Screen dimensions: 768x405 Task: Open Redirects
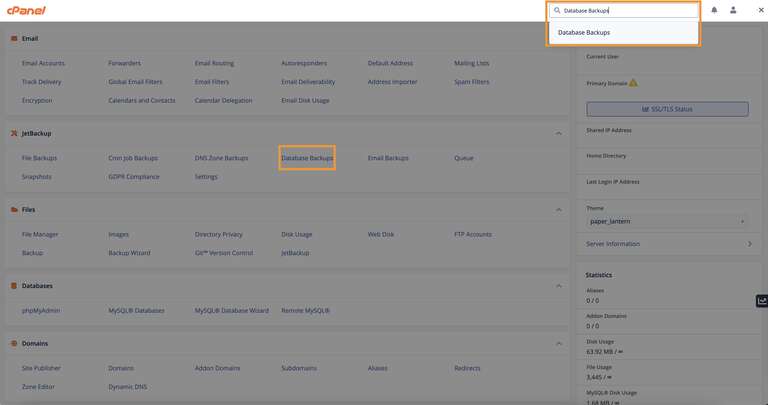[467, 368]
